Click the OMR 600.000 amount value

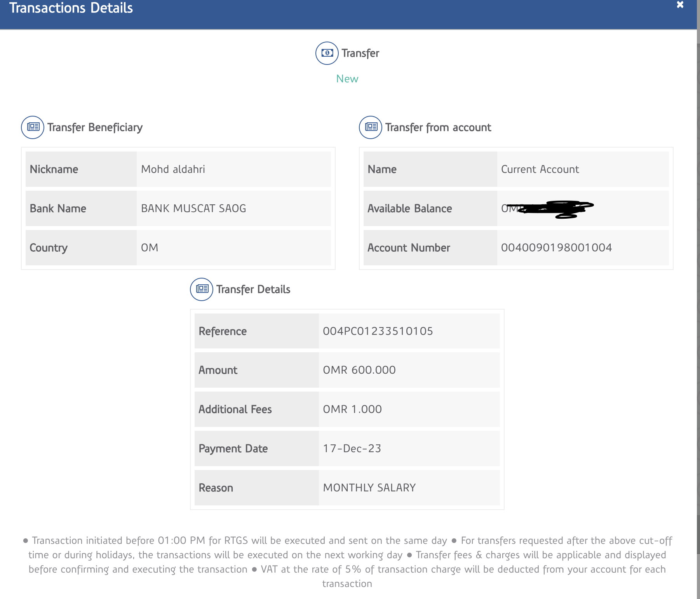pos(359,370)
